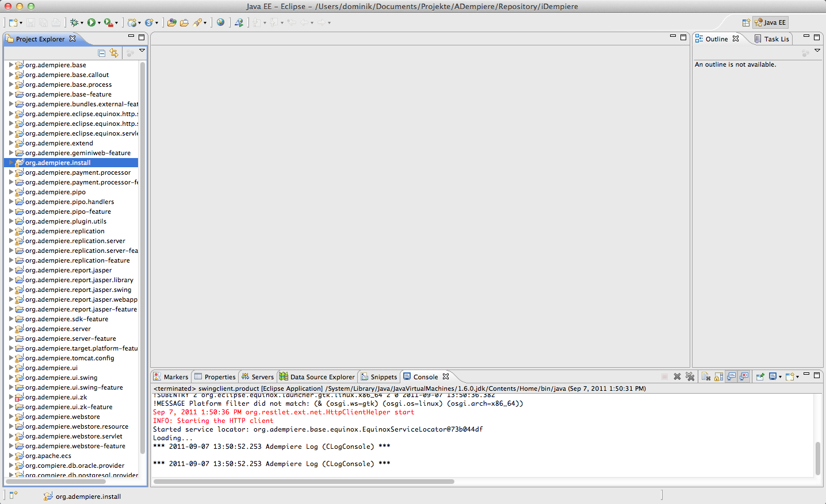Open the Data Source Explorer tab
The image size is (826, 504).
(x=317, y=377)
